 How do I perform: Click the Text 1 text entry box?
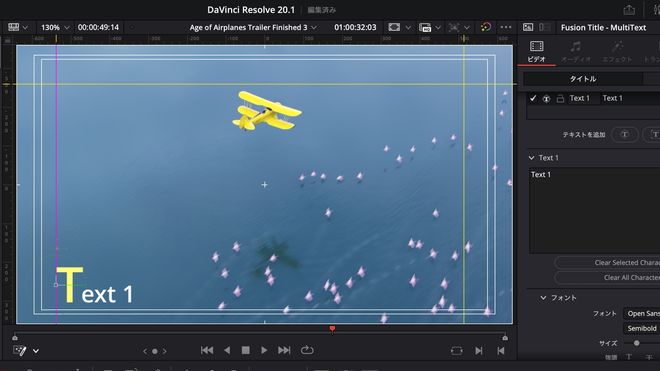click(x=594, y=211)
